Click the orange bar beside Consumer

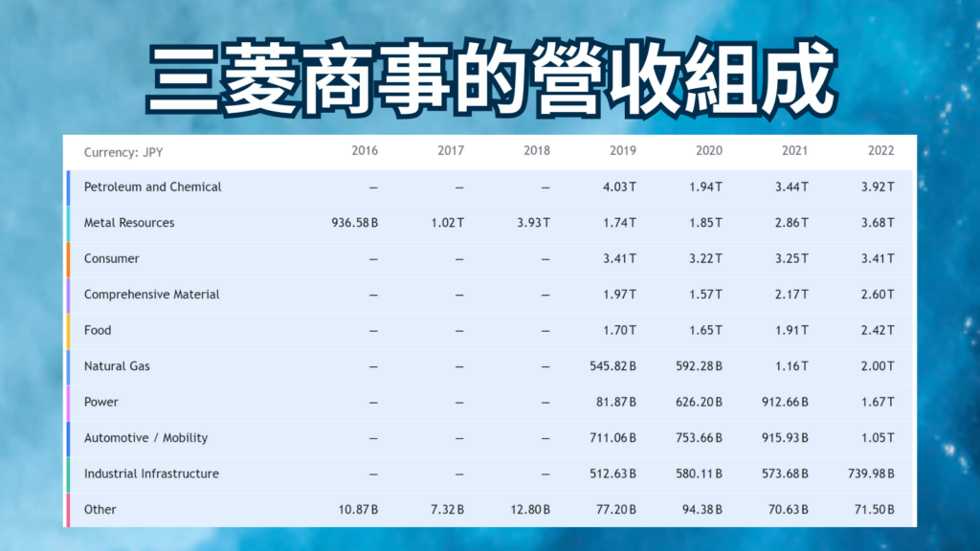coord(68,258)
